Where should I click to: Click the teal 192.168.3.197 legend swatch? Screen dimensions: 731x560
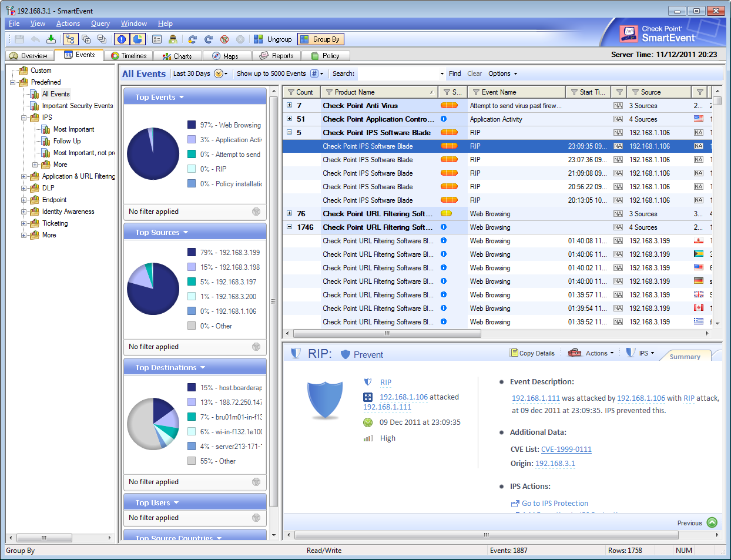(192, 281)
